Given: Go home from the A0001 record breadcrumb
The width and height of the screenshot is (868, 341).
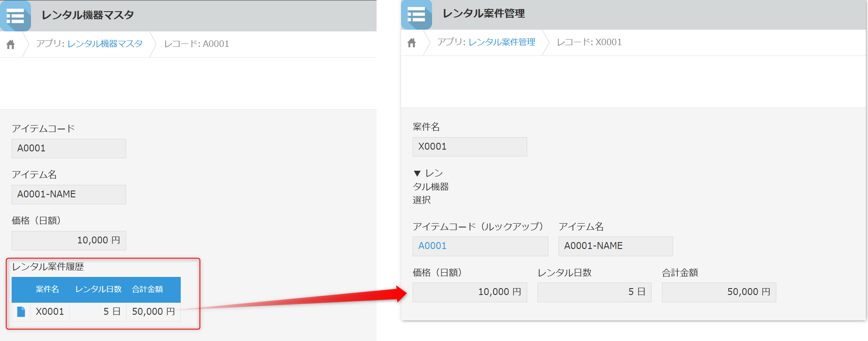Looking at the screenshot, I should tap(11, 44).
